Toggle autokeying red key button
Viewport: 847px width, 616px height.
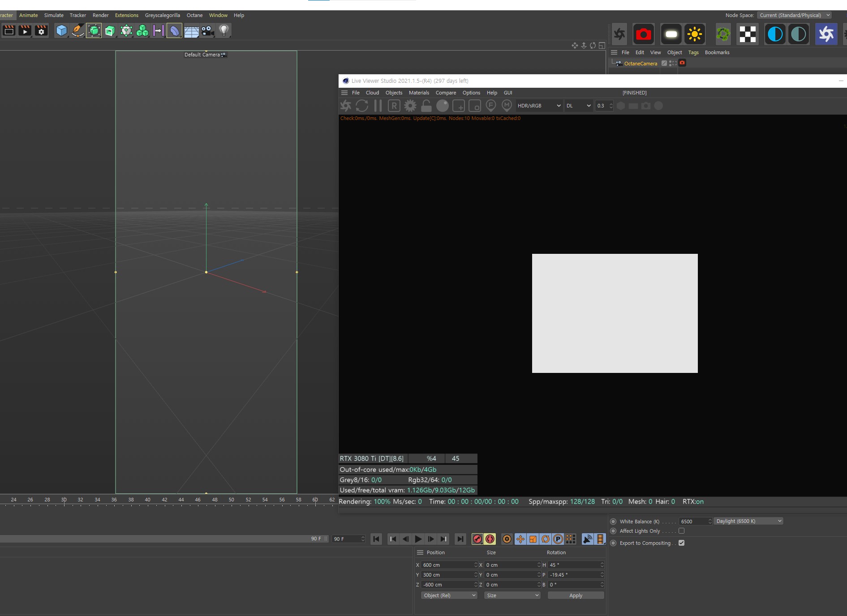(477, 539)
